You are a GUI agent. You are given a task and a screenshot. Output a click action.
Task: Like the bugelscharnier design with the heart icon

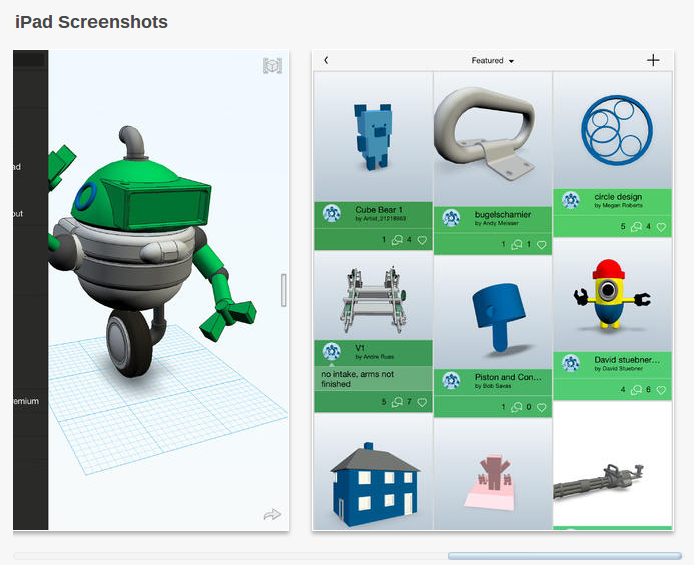(541, 245)
